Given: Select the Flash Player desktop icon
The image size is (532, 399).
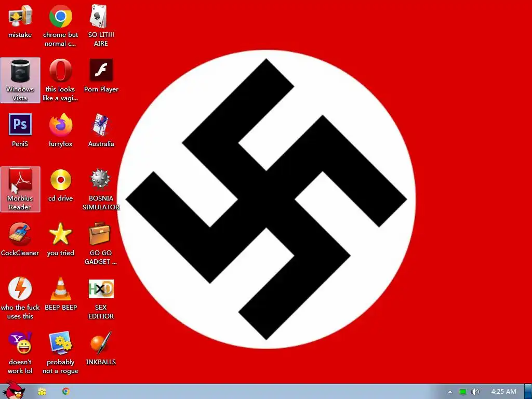Looking at the screenshot, I should pos(101,70).
